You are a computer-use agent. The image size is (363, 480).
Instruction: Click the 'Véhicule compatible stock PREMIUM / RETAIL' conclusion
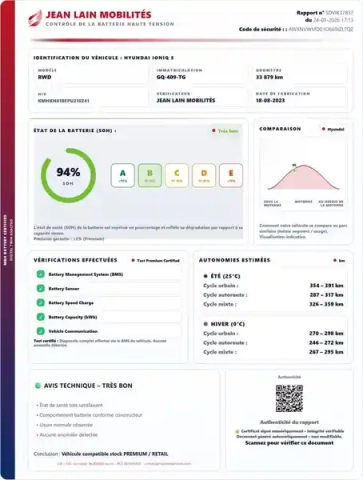[115, 454]
